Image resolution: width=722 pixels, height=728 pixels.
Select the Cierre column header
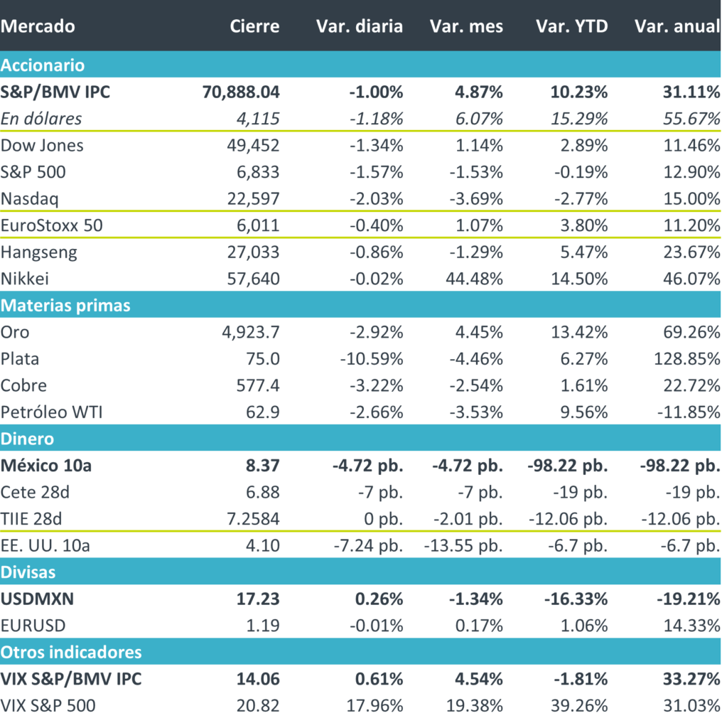click(x=254, y=27)
